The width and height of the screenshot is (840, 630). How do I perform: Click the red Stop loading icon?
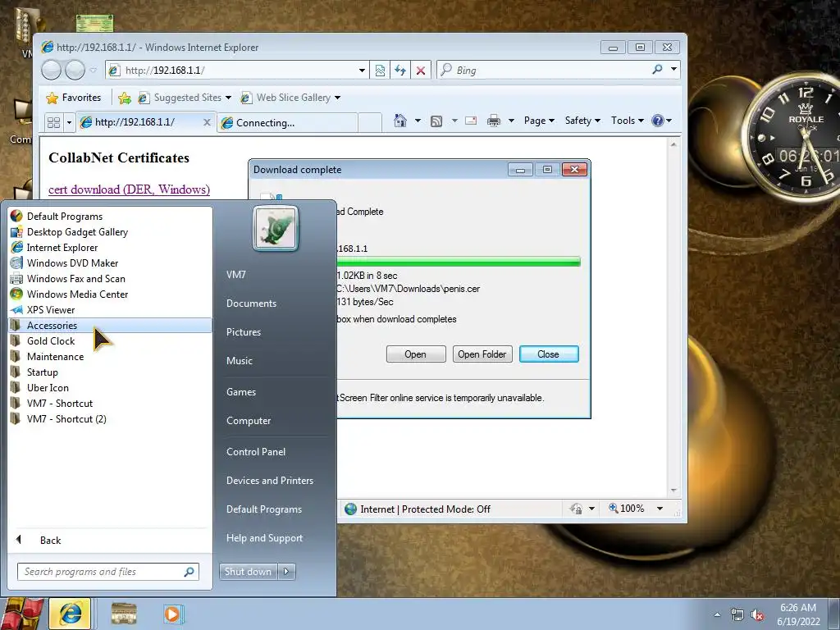point(421,71)
